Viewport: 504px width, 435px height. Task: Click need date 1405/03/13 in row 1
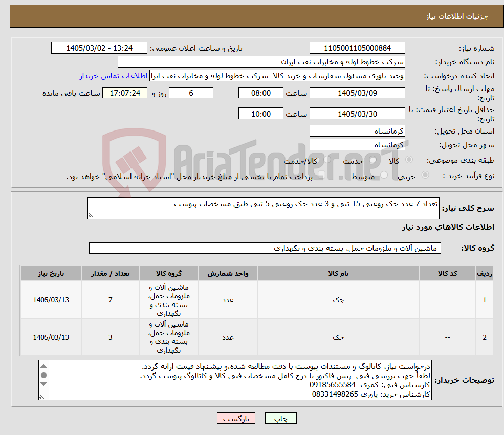(x=51, y=300)
